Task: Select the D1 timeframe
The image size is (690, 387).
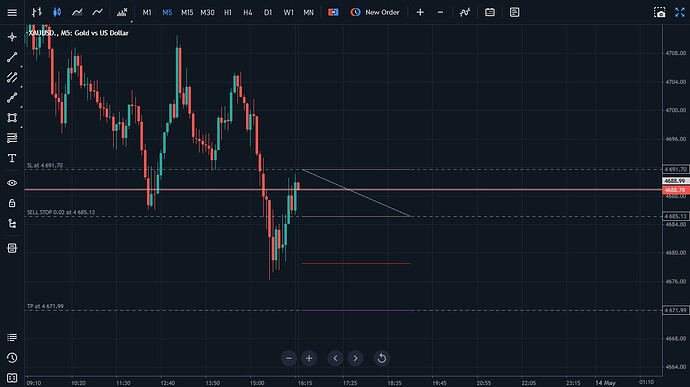Action: click(x=268, y=12)
